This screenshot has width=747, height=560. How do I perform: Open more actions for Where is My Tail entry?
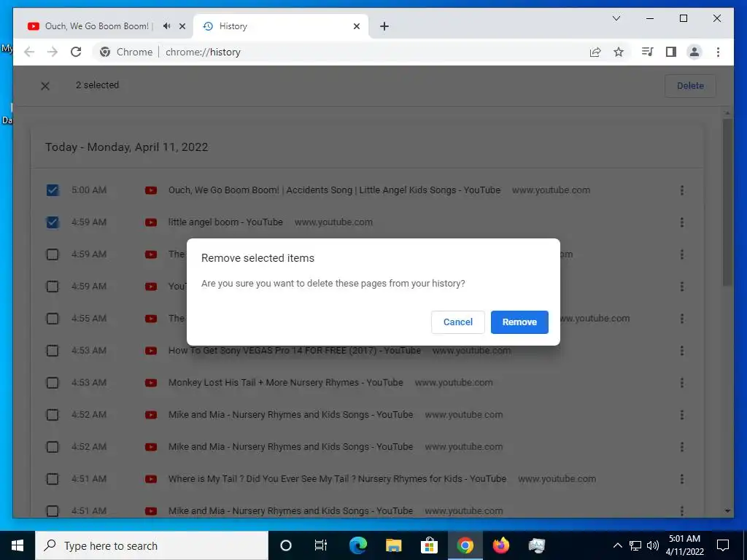(682, 478)
